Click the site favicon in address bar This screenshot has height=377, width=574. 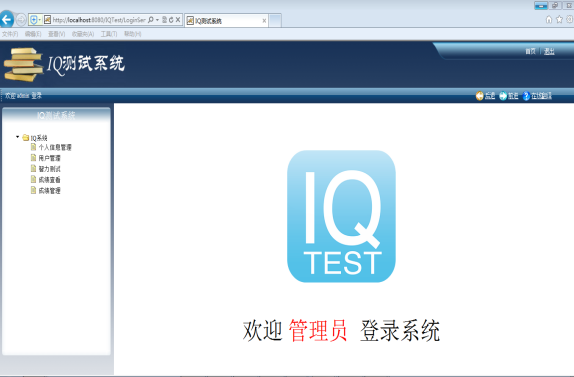point(47,20)
